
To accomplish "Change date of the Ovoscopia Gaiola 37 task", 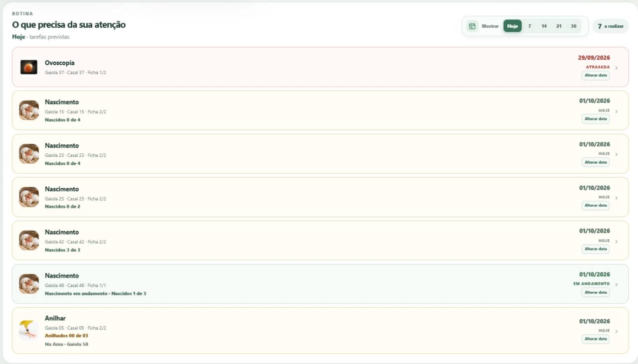I will [596, 76].
